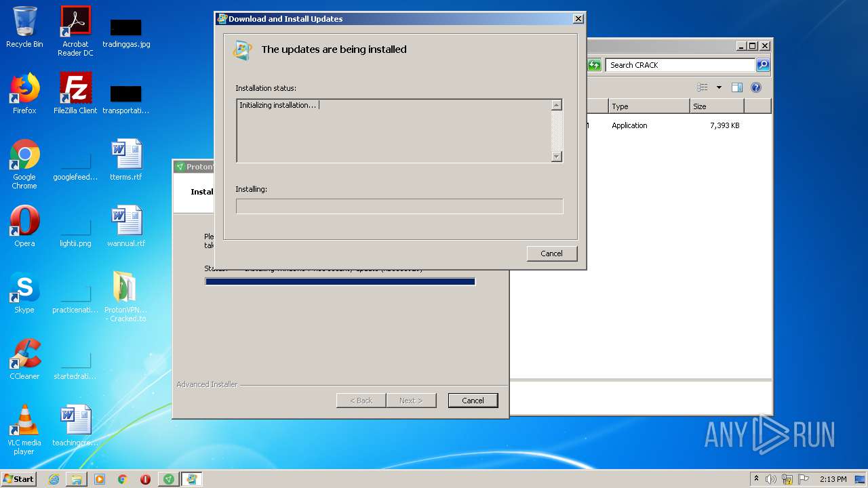Change the view icon in Explorer toolbar

point(703,87)
